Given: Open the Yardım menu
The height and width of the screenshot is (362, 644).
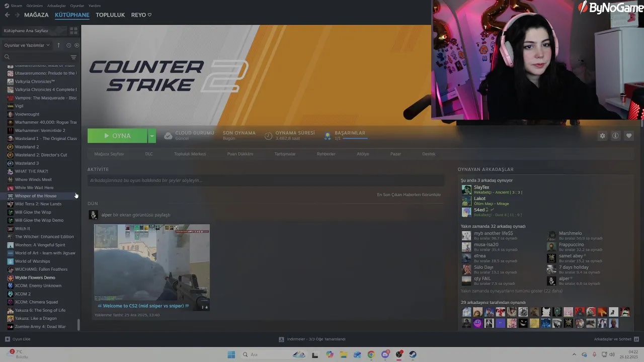Looking at the screenshot, I should [95, 6].
